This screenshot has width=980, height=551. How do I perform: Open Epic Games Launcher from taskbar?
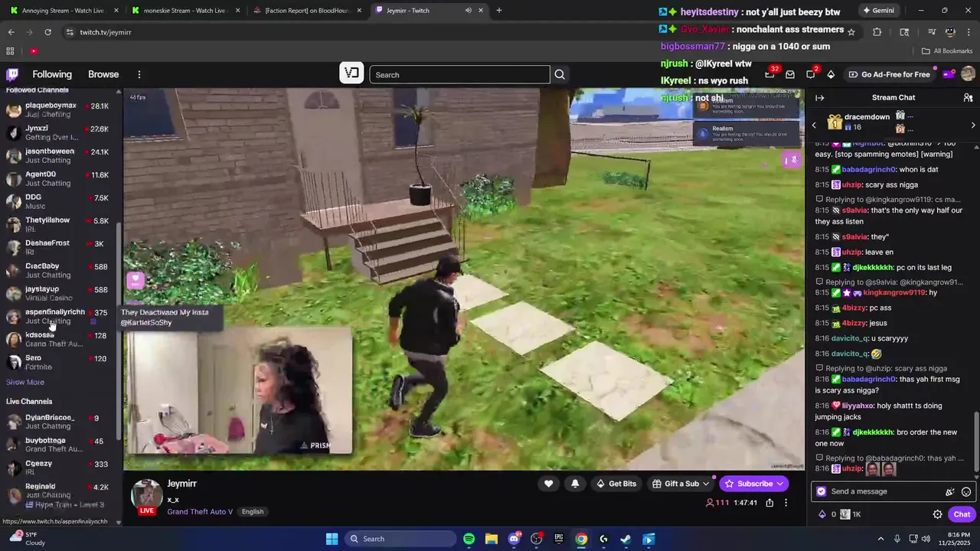[x=559, y=539]
